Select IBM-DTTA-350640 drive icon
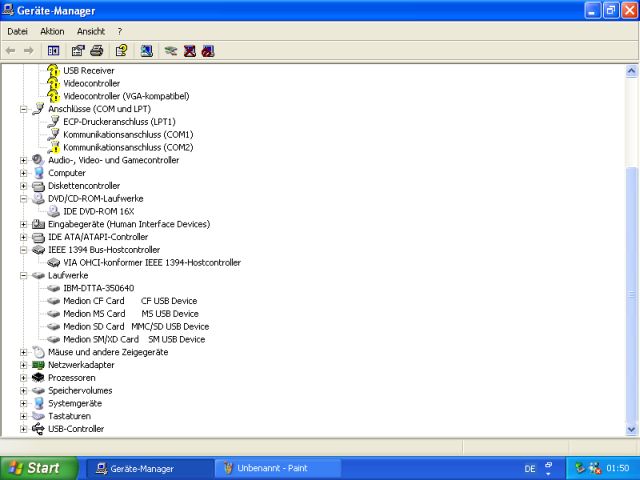The height and width of the screenshot is (480, 640). [x=53, y=288]
